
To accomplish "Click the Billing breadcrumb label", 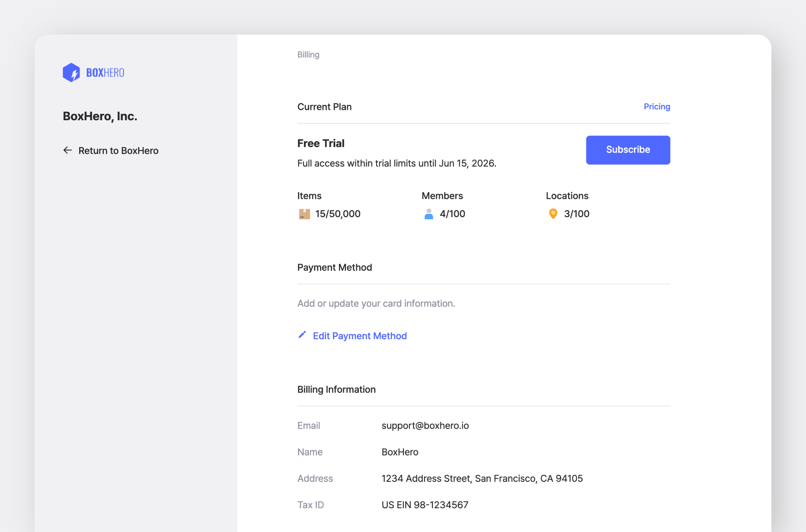I will [308, 55].
